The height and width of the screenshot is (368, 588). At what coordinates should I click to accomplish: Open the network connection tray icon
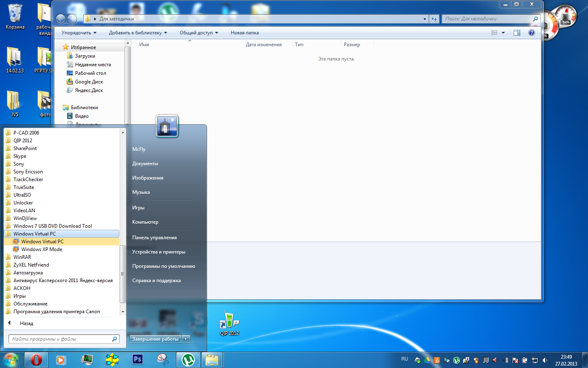535,360
